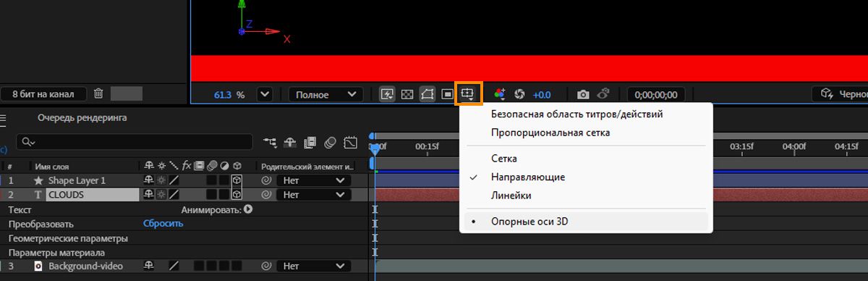Open grid and guide options icon
The width and height of the screenshot is (868, 281).
pos(469,94)
